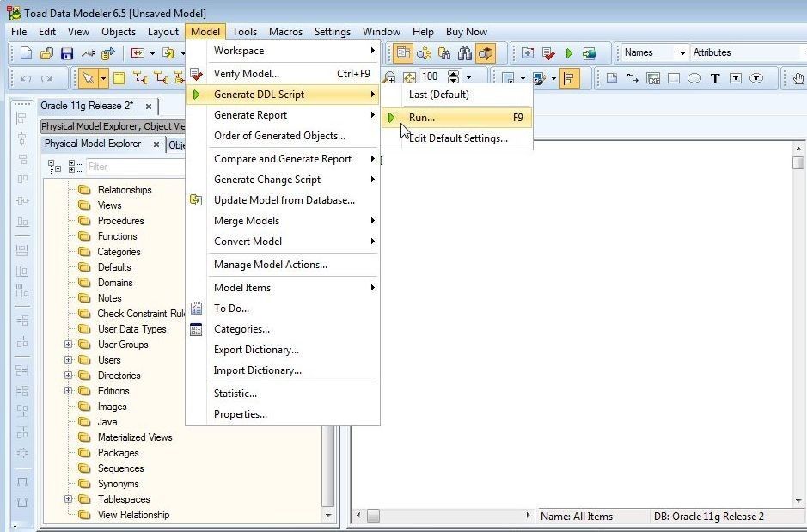Expand the Tablespaces tree node
The image size is (807, 532).
[x=68, y=499]
